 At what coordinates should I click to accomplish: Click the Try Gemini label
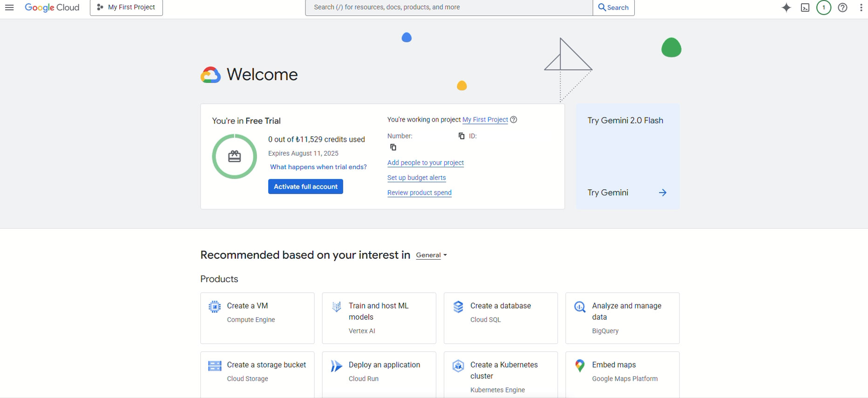point(608,192)
